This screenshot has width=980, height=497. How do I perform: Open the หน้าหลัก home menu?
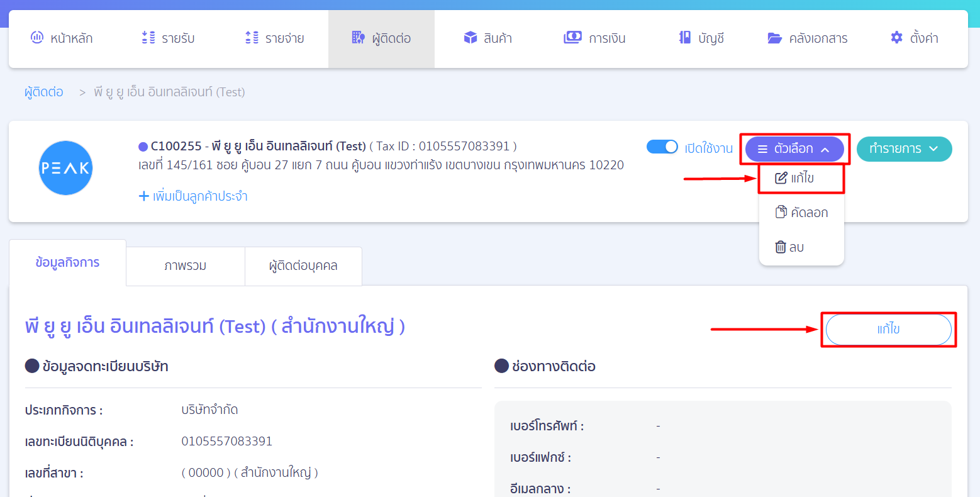62,38
